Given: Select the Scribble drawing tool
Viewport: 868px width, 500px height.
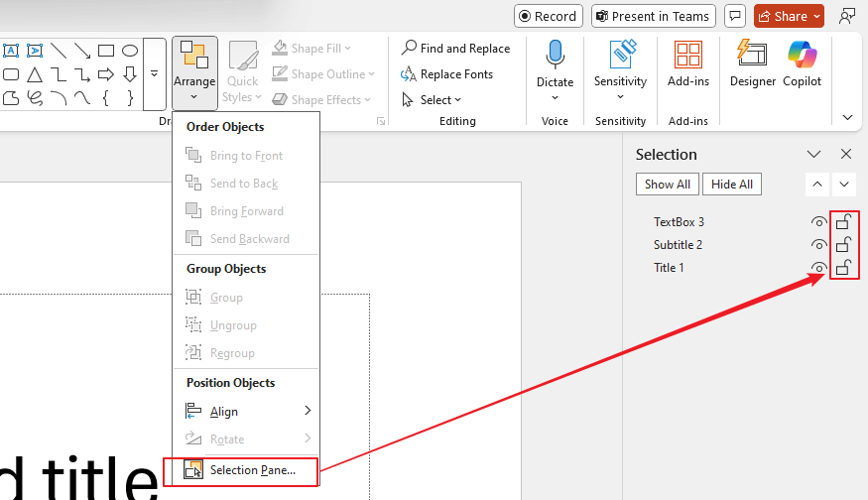Looking at the screenshot, I should coord(35,98).
